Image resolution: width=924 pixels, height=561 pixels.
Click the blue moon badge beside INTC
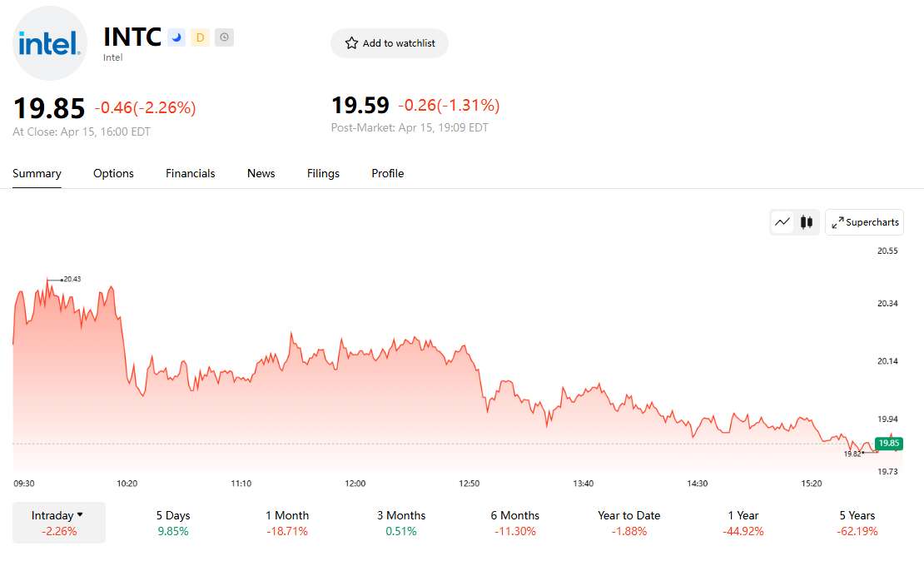tap(176, 37)
